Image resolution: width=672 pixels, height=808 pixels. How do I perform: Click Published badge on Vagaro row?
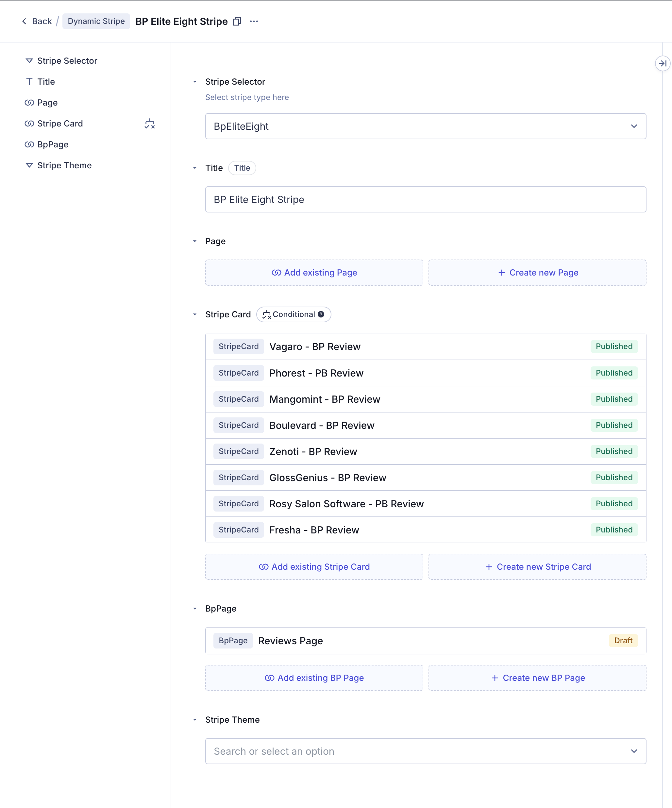[614, 347]
